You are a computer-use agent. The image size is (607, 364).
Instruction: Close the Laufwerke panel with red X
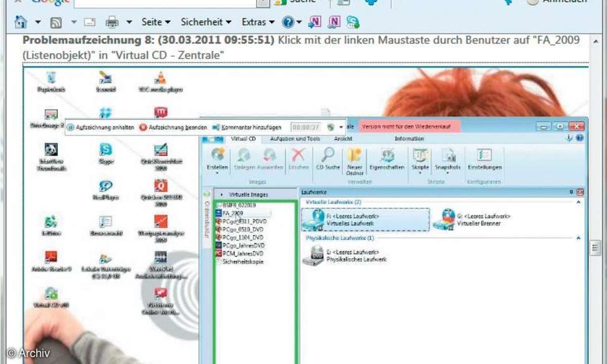point(580,192)
